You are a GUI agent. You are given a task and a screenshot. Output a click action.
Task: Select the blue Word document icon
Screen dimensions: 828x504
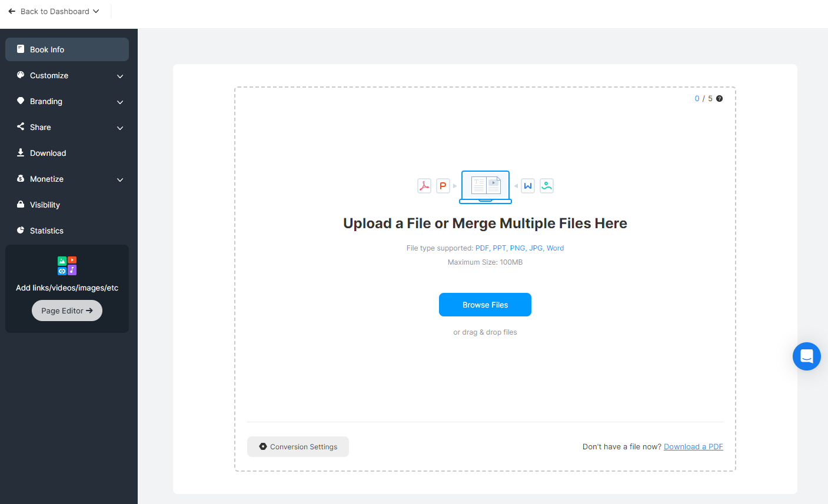coord(527,186)
